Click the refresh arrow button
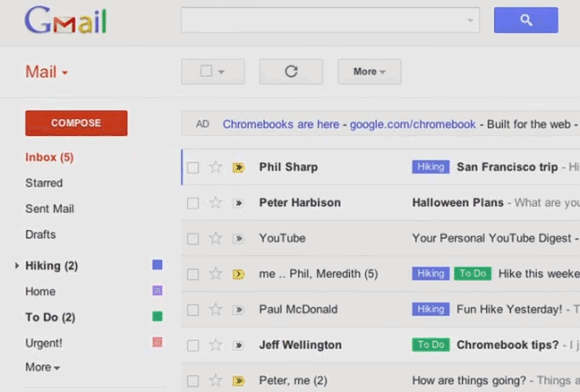This screenshot has width=580, height=392. tap(291, 71)
